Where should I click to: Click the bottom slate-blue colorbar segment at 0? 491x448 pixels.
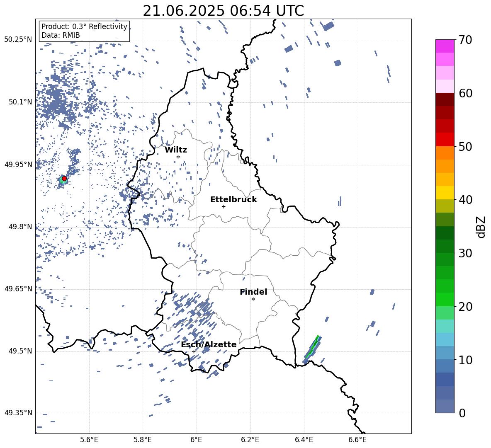pos(445,406)
